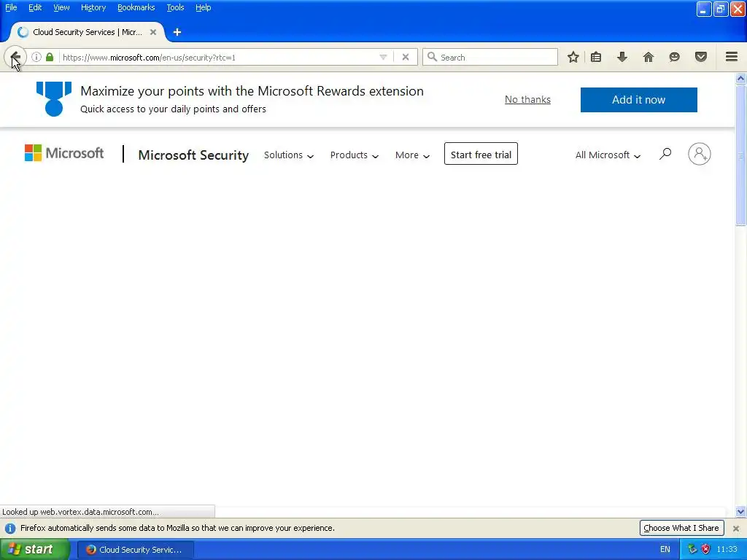Open the Windows start menu

coord(34,549)
